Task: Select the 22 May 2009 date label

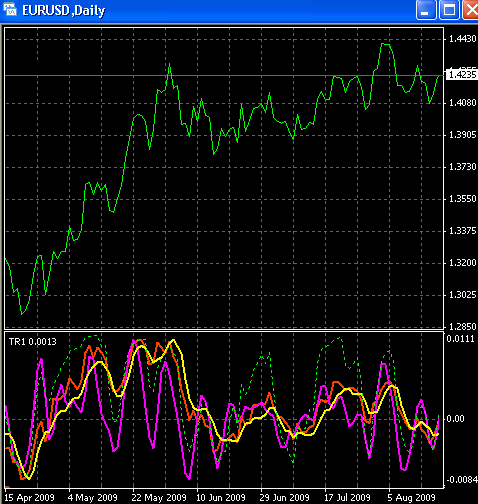Action: coord(159,498)
